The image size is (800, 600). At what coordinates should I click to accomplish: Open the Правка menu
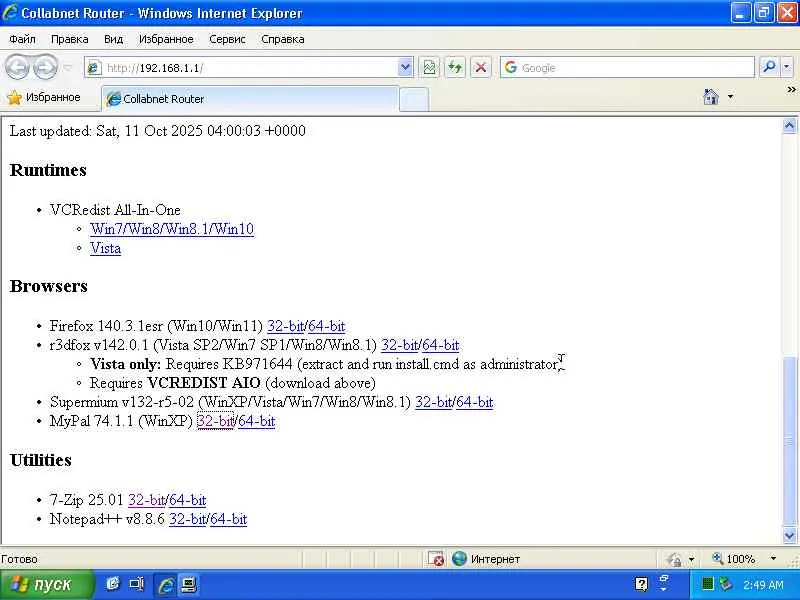point(70,39)
